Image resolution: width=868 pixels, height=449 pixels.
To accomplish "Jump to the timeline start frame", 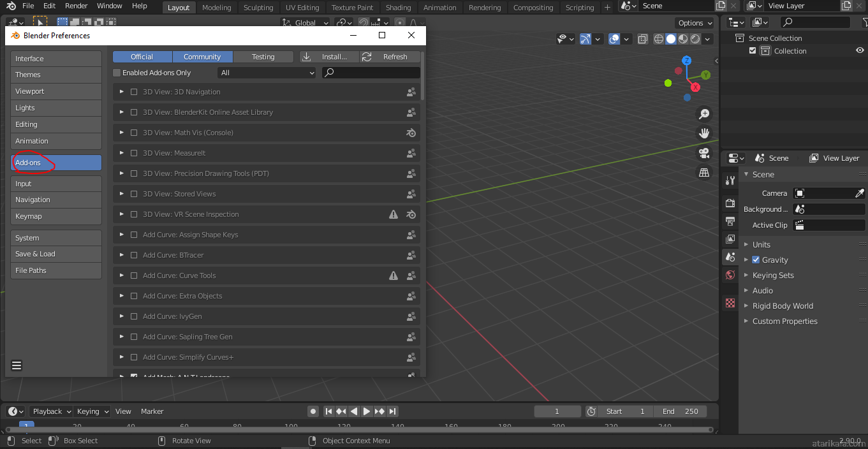I will tap(328, 411).
